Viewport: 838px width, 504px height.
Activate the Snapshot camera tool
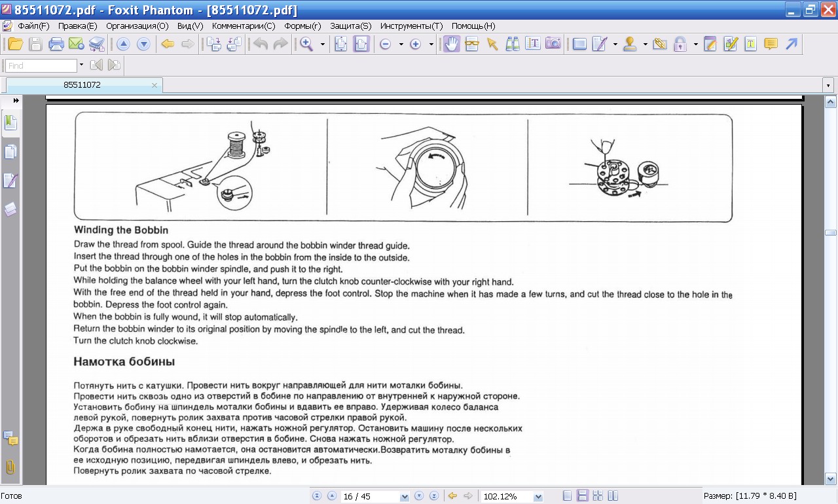(553, 44)
